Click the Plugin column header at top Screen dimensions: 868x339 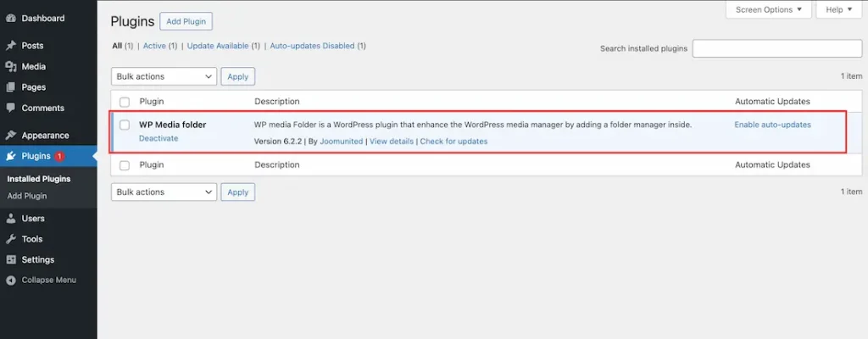(152, 102)
